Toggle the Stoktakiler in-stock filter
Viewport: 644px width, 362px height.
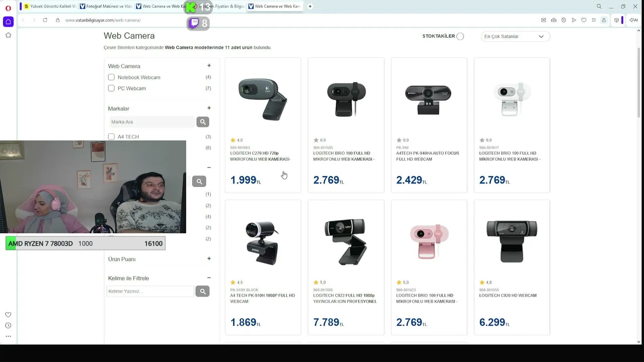tap(460, 36)
